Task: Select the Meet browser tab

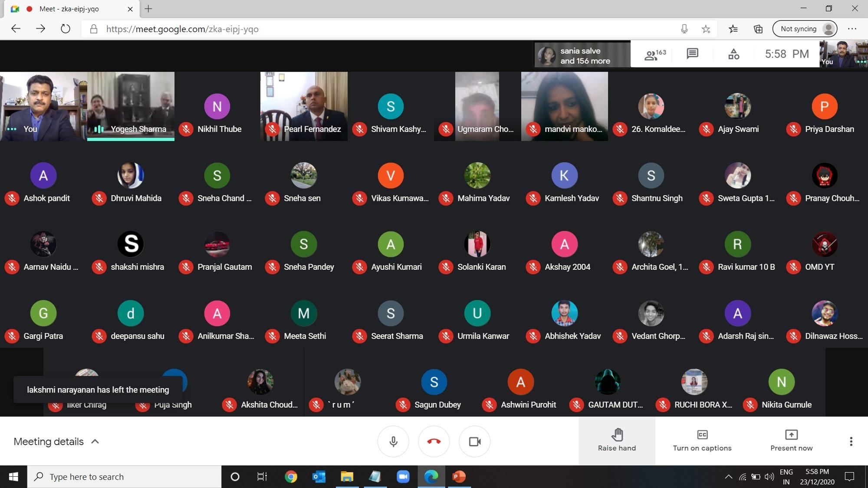Action: coord(69,9)
